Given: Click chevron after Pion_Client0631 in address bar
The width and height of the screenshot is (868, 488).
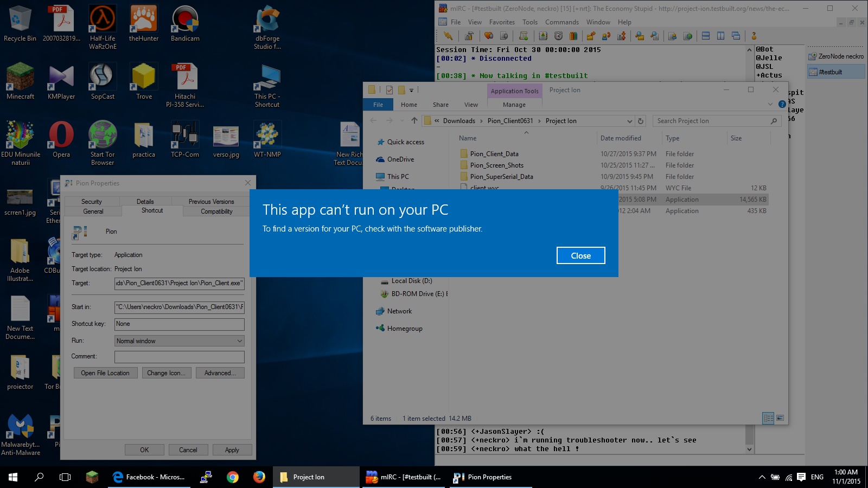Looking at the screenshot, I should (x=539, y=121).
